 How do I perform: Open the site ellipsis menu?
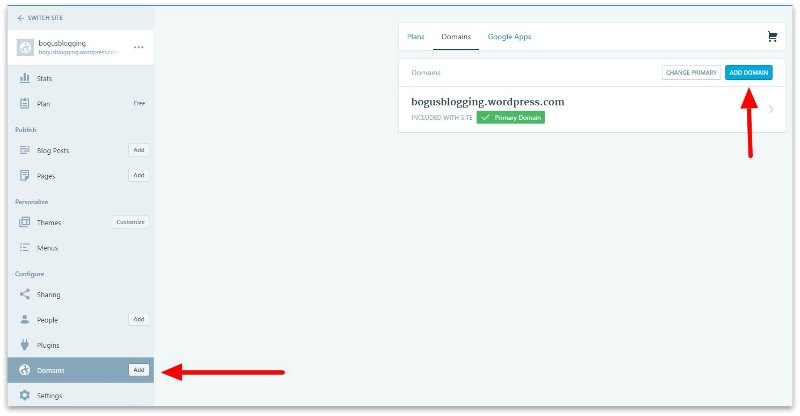pos(138,47)
